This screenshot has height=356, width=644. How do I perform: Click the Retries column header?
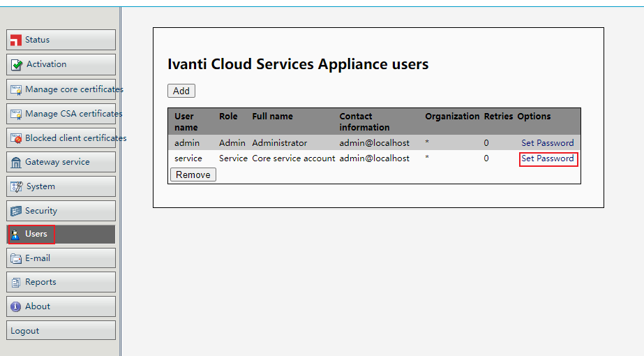tap(499, 117)
